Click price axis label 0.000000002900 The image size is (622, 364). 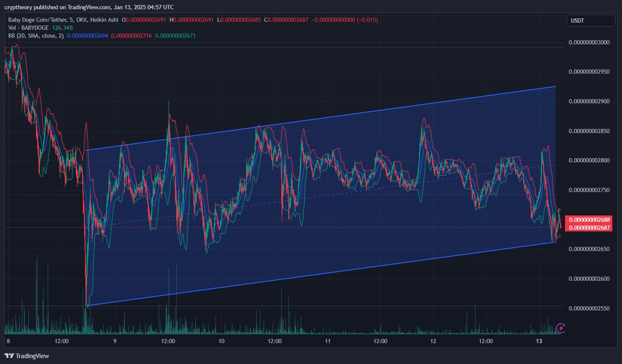(589, 101)
